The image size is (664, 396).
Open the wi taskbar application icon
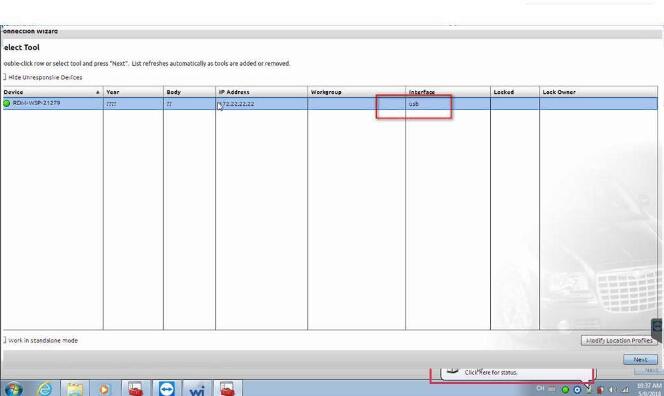(x=197, y=389)
